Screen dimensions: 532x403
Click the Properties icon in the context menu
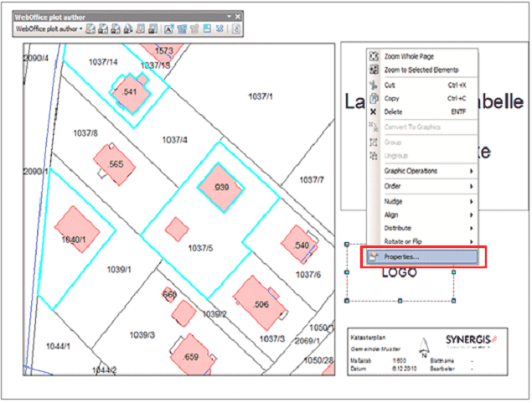click(374, 256)
